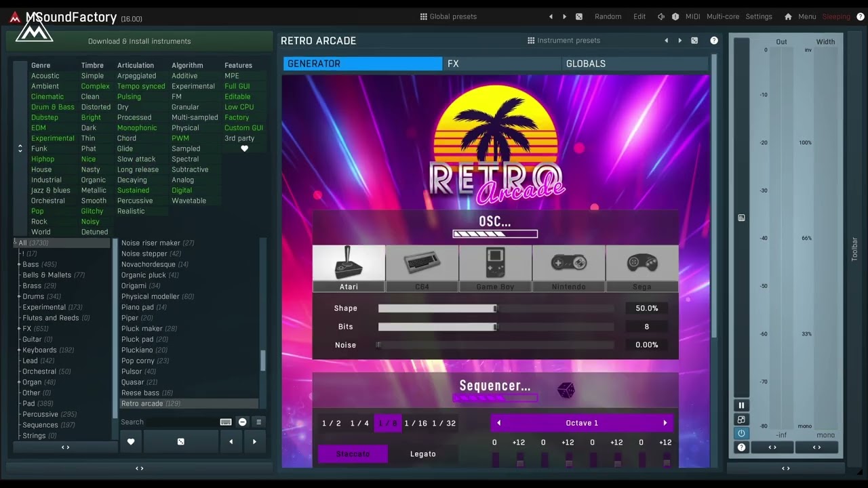Click the Multi-core button
The image size is (868, 488).
click(723, 16)
